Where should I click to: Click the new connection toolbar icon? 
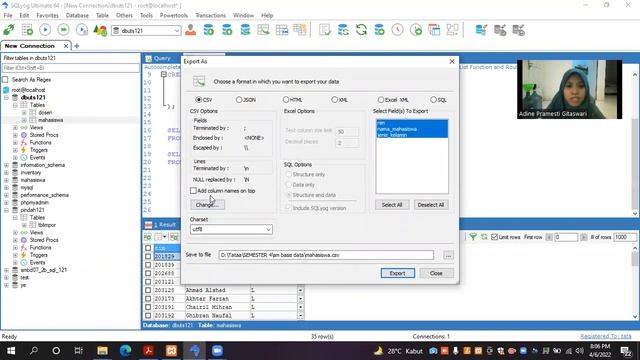(x=9, y=30)
